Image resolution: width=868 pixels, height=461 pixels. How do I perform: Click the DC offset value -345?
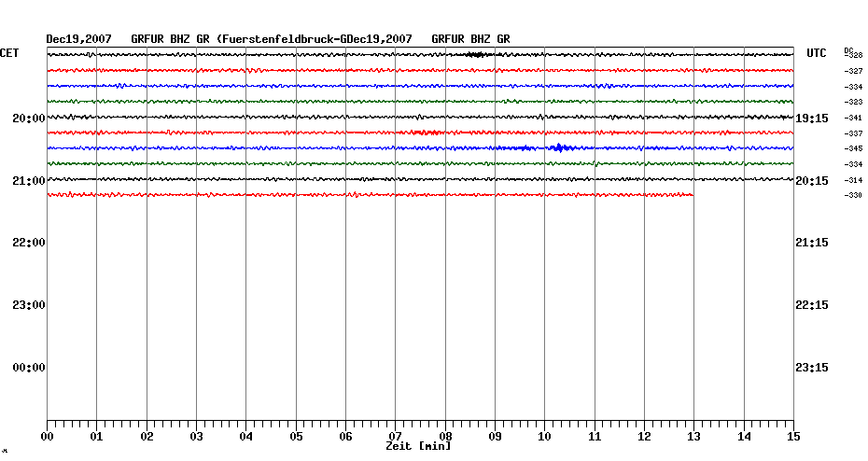854,149
